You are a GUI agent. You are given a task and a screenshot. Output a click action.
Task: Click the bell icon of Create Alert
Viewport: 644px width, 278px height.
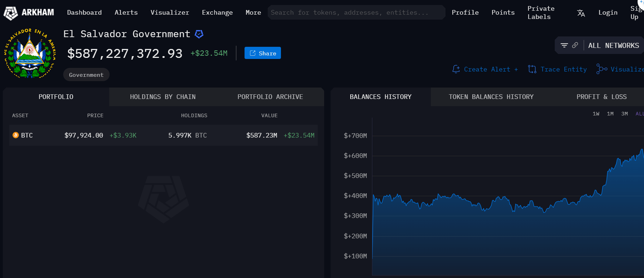[456, 69]
